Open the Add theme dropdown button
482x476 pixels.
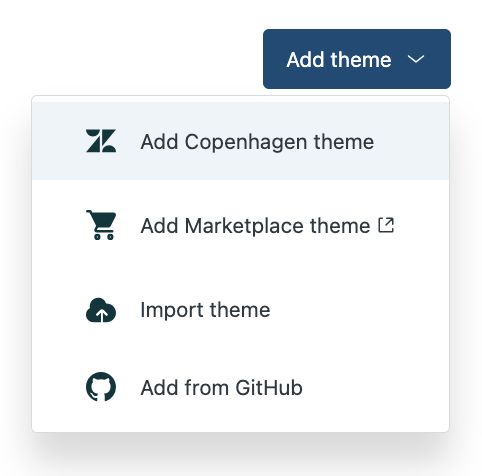pyautogui.click(x=357, y=59)
